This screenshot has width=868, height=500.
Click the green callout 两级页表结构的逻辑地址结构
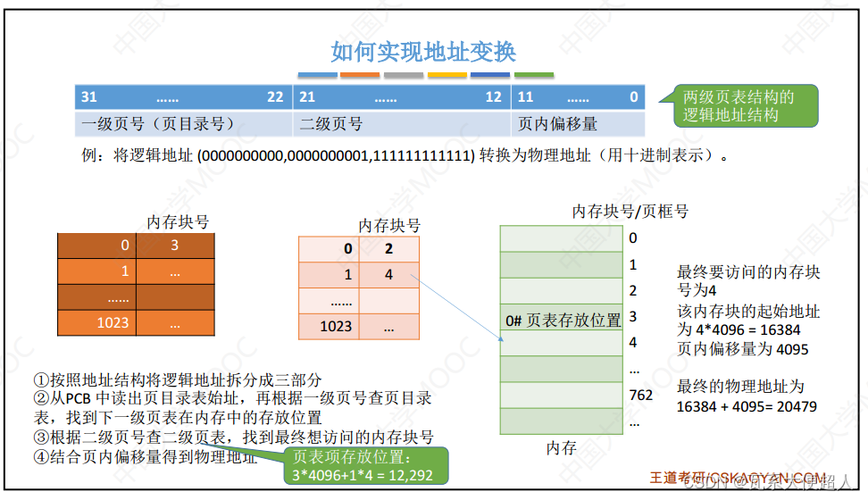coord(745,105)
